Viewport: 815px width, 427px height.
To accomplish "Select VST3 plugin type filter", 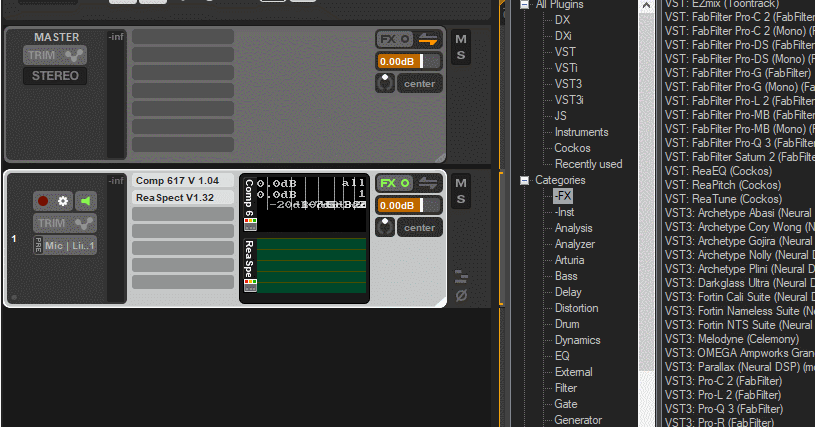I will [x=568, y=84].
